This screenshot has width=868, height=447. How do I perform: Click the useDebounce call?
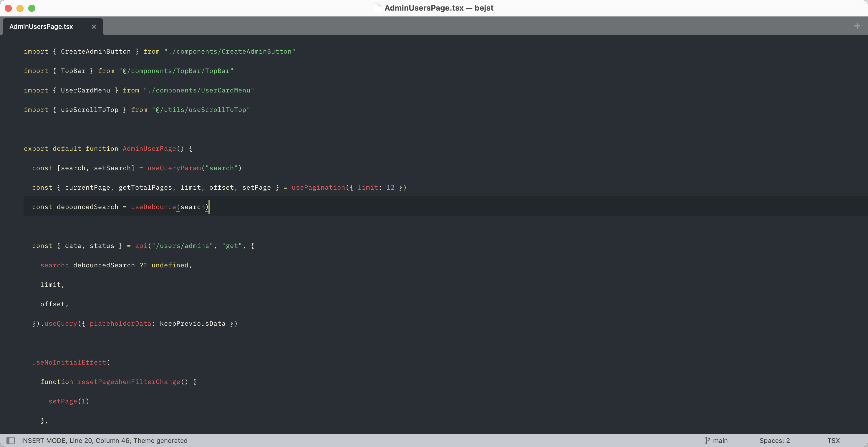click(x=153, y=207)
